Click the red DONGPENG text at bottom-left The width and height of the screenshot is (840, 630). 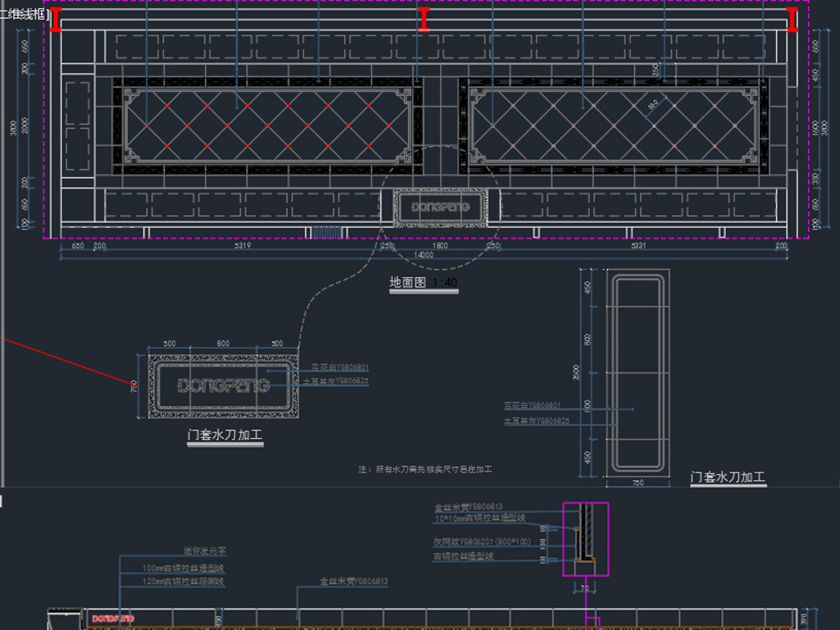pyautogui.click(x=113, y=619)
